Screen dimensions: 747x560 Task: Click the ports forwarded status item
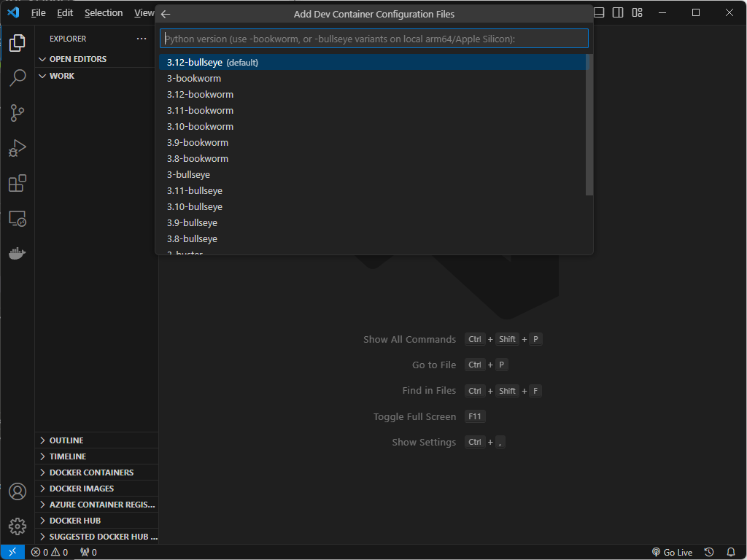pyautogui.click(x=88, y=553)
